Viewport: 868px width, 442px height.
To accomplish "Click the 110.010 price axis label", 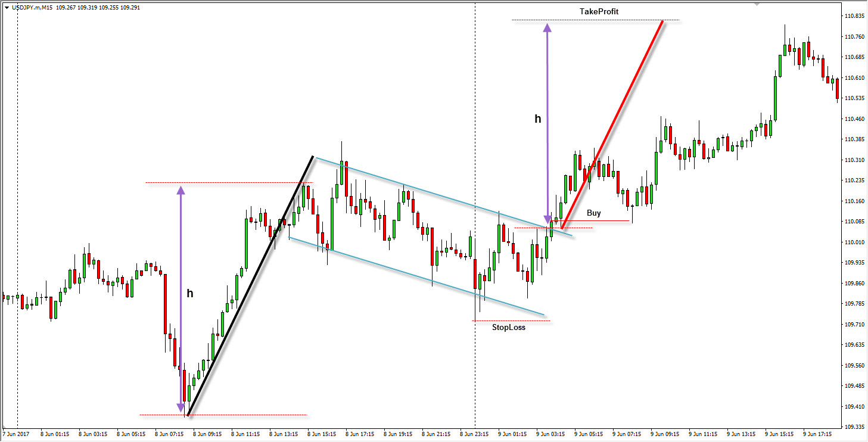I will 854,242.
